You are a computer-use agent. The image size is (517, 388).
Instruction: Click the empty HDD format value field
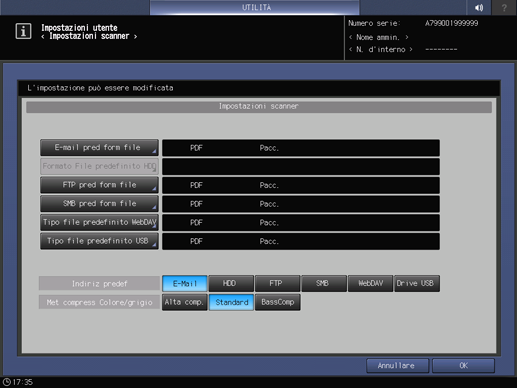pos(301,166)
